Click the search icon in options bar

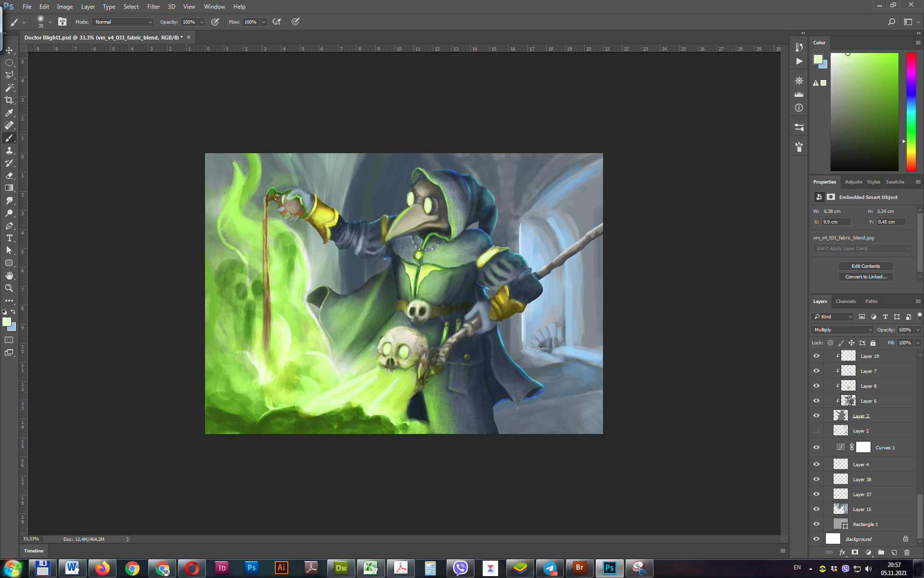coord(891,22)
